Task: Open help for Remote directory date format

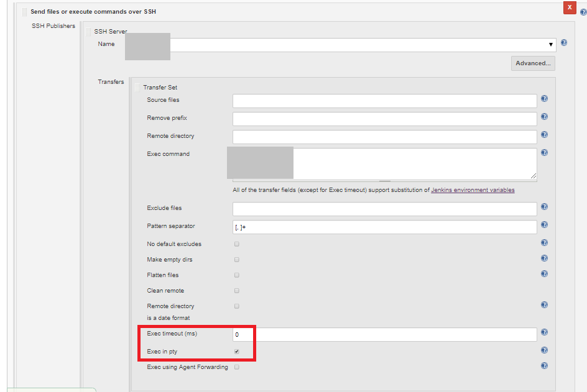Action: pyautogui.click(x=544, y=304)
